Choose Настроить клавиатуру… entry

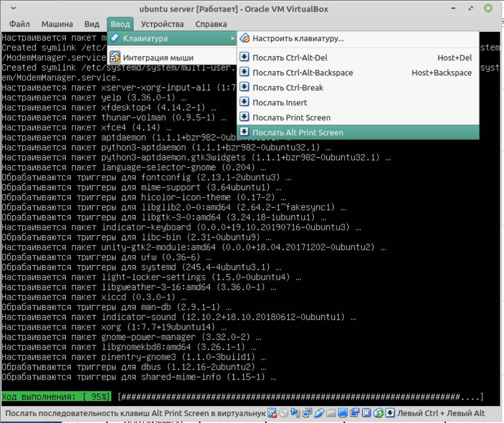pyautogui.click(x=358, y=39)
